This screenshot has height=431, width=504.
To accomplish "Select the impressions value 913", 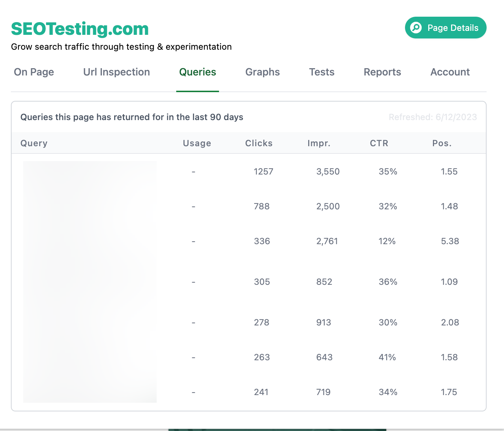I will pyautogui.click(x=324, y=323).
